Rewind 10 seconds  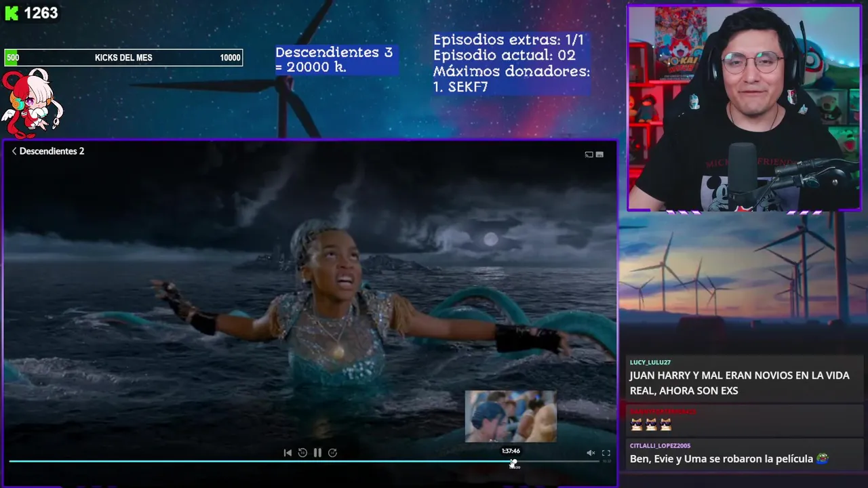click(302, 453)
